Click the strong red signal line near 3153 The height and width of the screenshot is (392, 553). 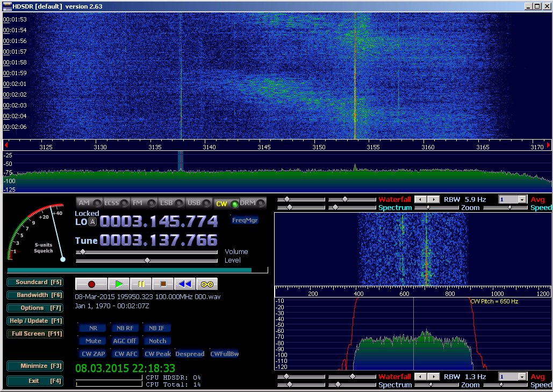(355, 76)
